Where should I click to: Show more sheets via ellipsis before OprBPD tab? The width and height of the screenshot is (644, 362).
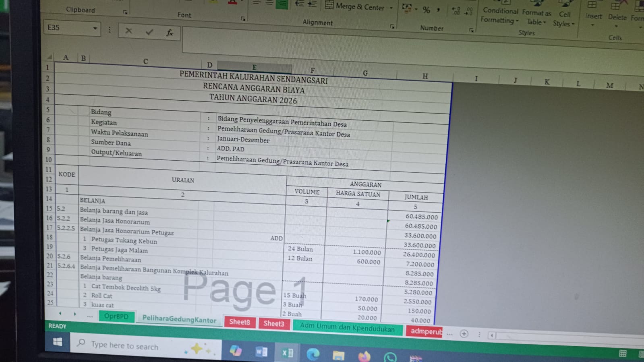click(90, 316)
